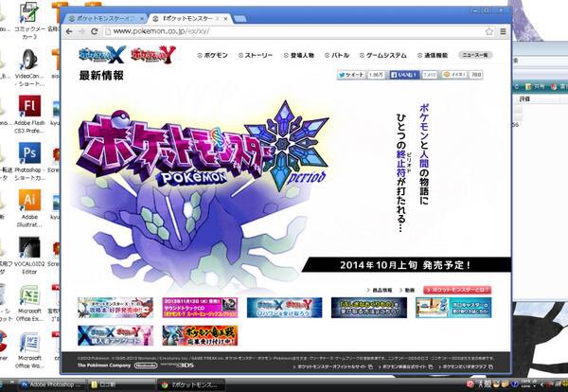This screenshot has width=568, height=392.
Task: Click the Nintendo logo in the footer
Action: (x=146, y=365)
